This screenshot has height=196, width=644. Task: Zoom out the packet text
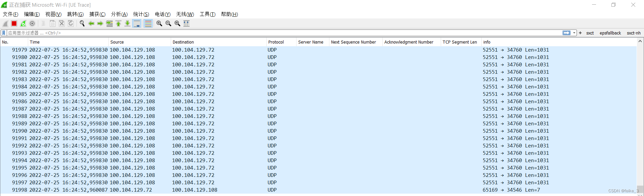coord(168,23)
